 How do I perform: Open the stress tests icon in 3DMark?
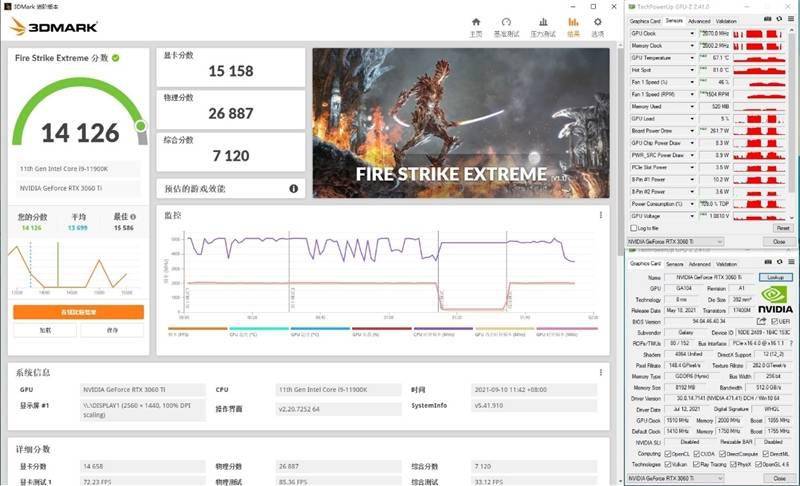pos(543,22)
